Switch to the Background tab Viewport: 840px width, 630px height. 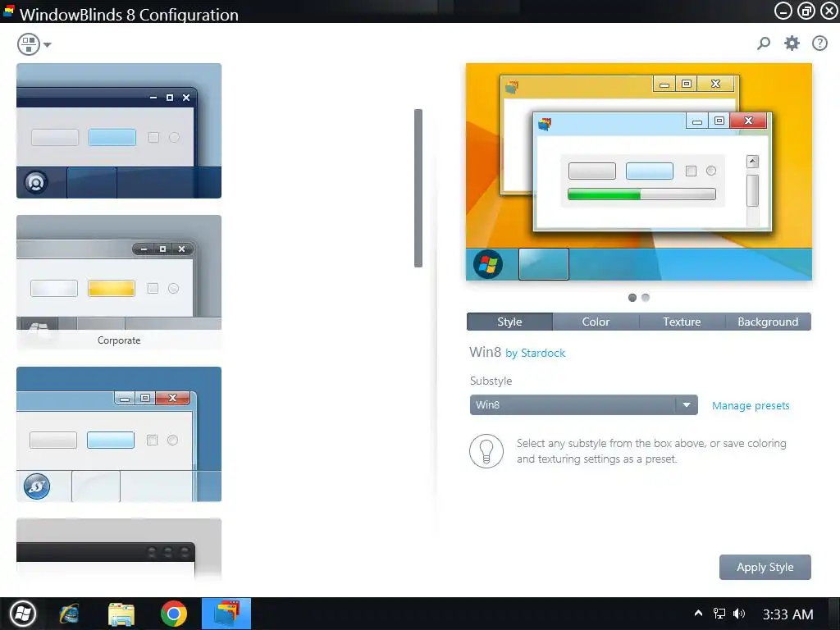coord(768,322)
